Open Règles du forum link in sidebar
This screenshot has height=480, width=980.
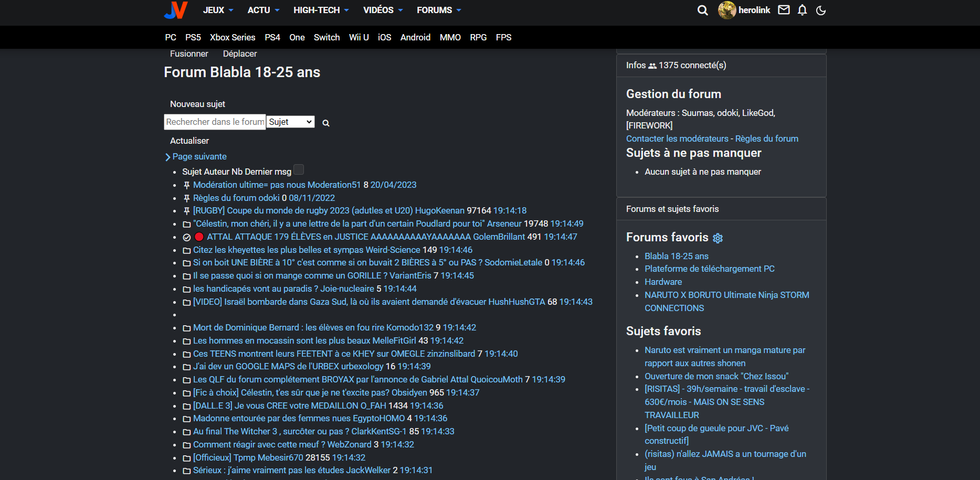[x=767, y=138]
